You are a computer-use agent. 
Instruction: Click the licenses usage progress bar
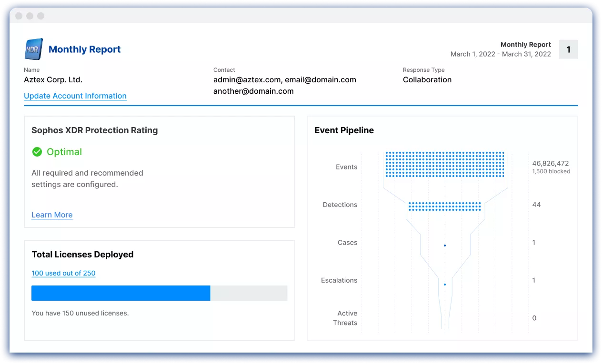click(160, 293)
